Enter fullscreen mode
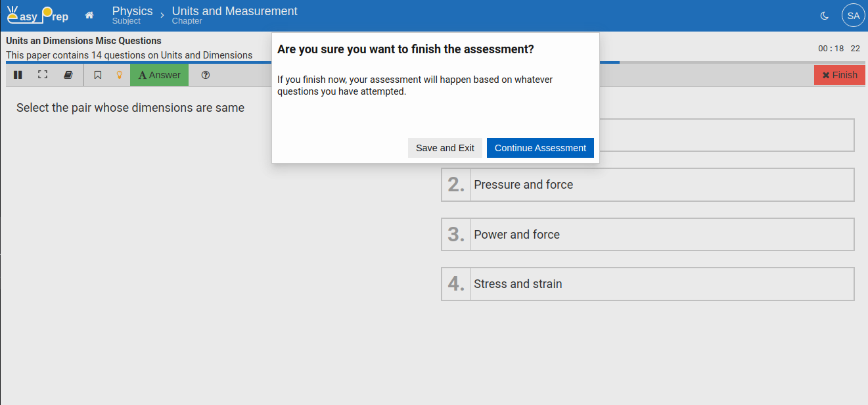This screenshot has width=868, height=405. coord(42,74)
